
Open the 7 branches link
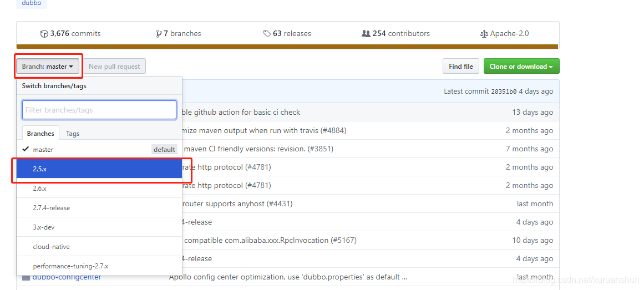coord(179,34)
